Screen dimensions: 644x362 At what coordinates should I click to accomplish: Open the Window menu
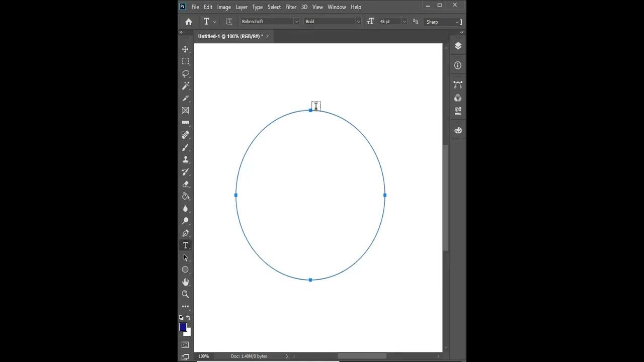pos(337,7)
